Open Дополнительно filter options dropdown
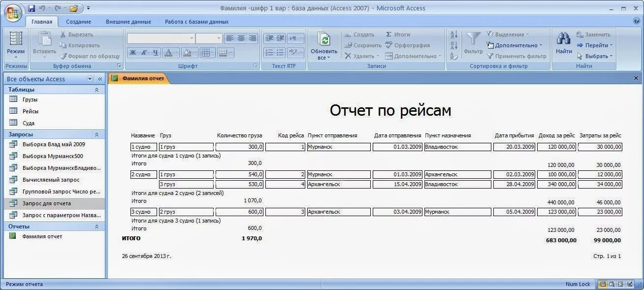 [514, 45]
